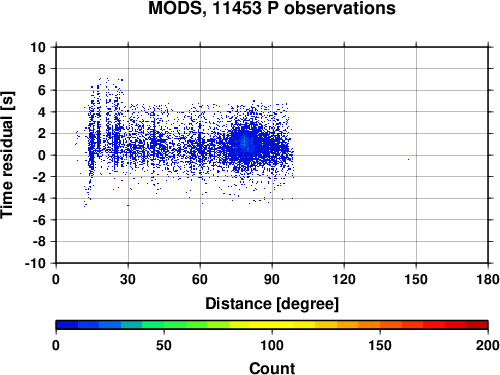The height and width of the screenshot is (375, 500).
Task: Pick the yellow colorbar segment
Action: point(272,325)
